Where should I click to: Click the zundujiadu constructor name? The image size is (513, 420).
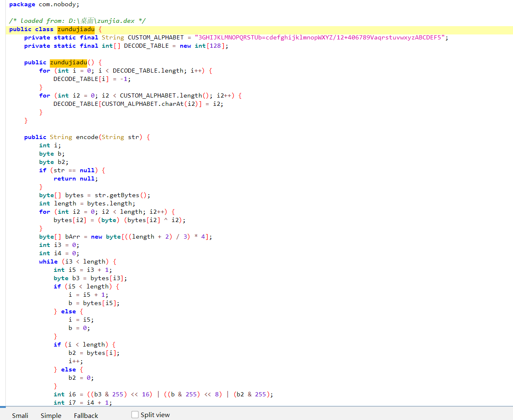(68, 62)
